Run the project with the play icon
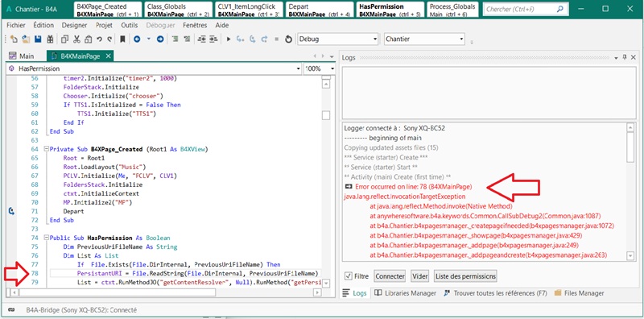 229,39
